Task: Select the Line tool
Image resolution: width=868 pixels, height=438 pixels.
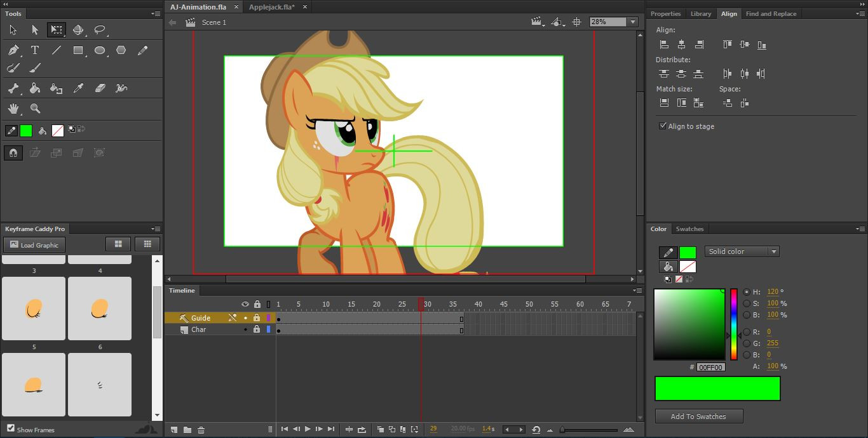Action: click(57, 51)
